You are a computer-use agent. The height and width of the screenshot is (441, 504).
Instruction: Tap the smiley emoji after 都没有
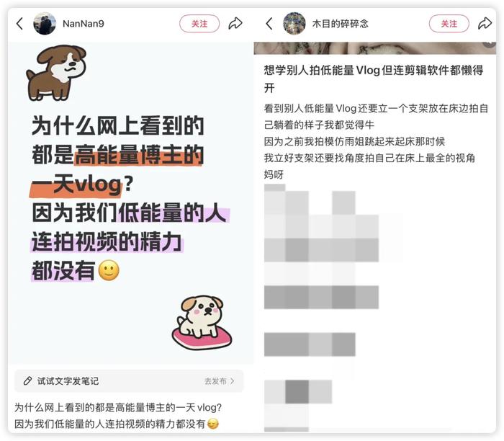(x=109, y=270)
